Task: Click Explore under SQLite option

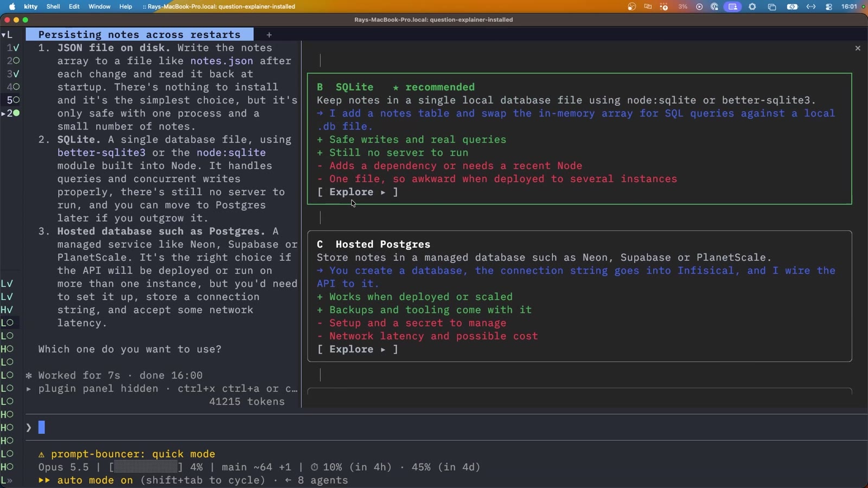Action: click(x=358, y=192)
